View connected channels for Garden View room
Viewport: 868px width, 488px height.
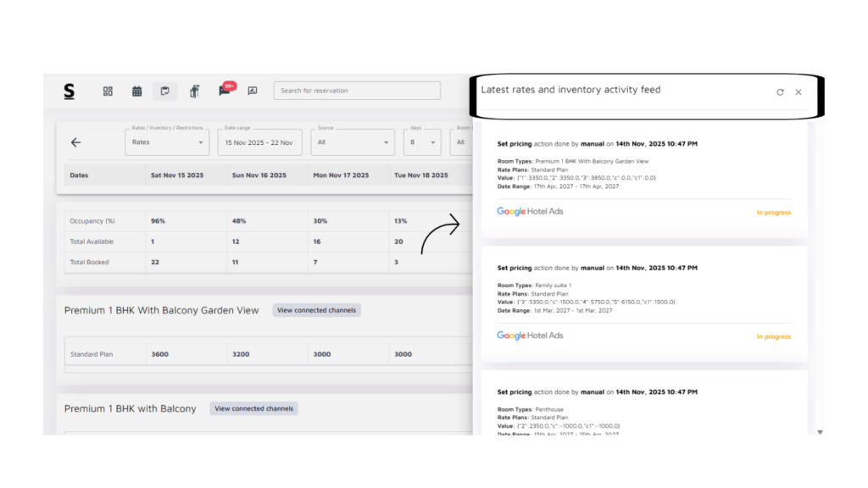coord(316,310)
